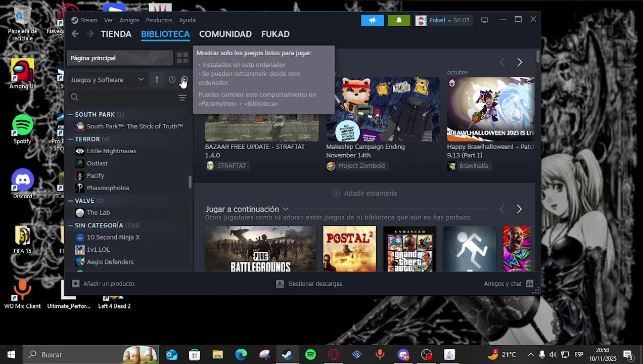Open File Explorer from the taskbar
Image resolution: width=643 pixels, height=364 pixels.
[218, 355]
